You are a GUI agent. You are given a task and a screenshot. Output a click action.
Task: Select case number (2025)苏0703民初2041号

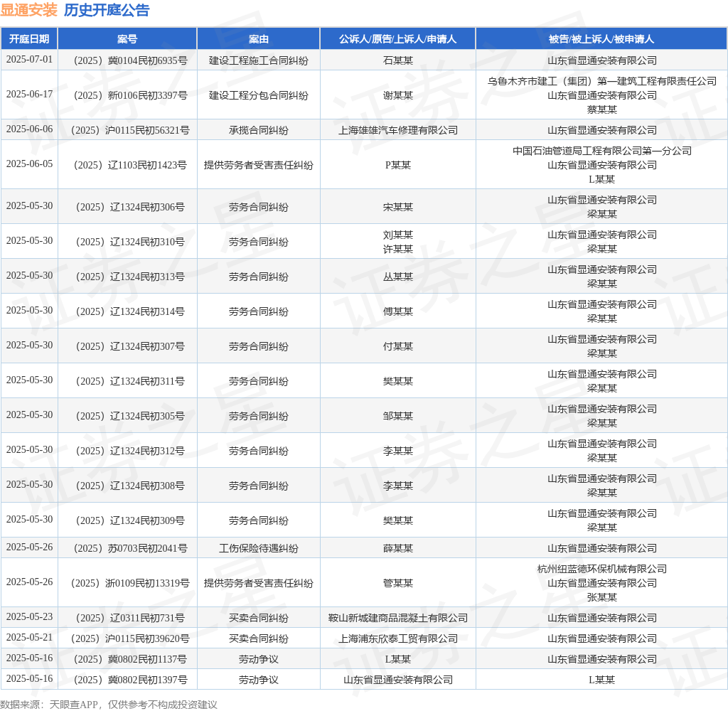[130, 548]
